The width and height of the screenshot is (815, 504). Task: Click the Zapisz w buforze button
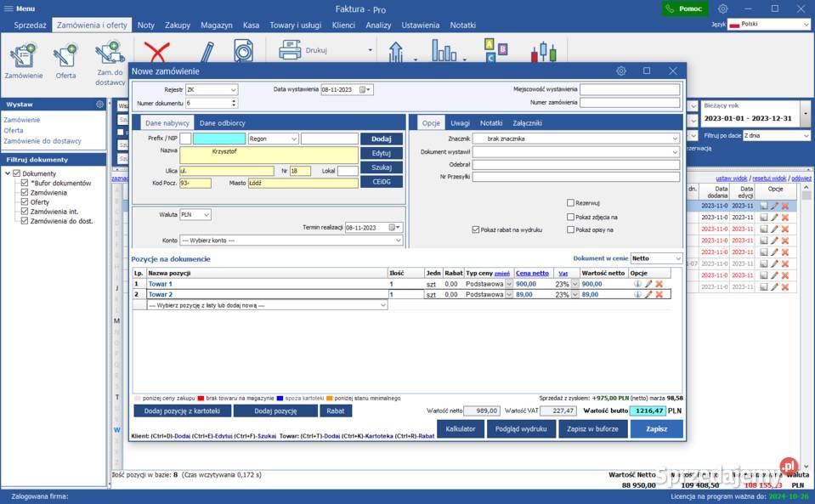tap(592, 429)
